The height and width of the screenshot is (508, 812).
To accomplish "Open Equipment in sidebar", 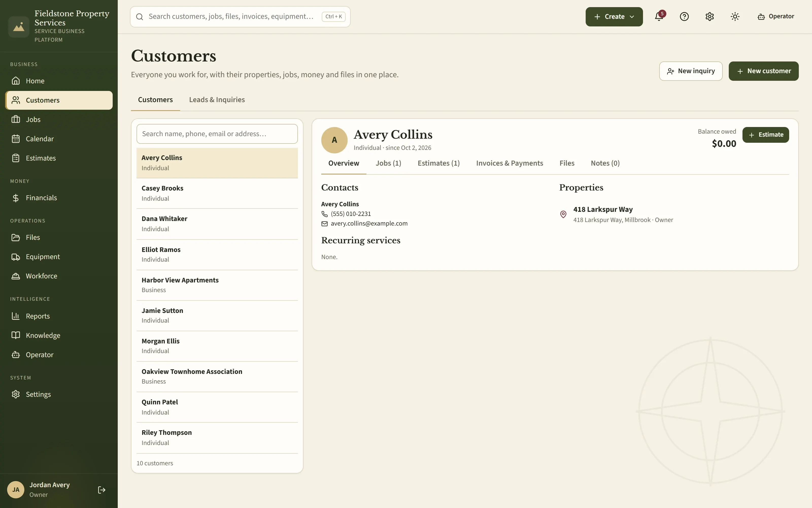I will click(x=59, y=257).
